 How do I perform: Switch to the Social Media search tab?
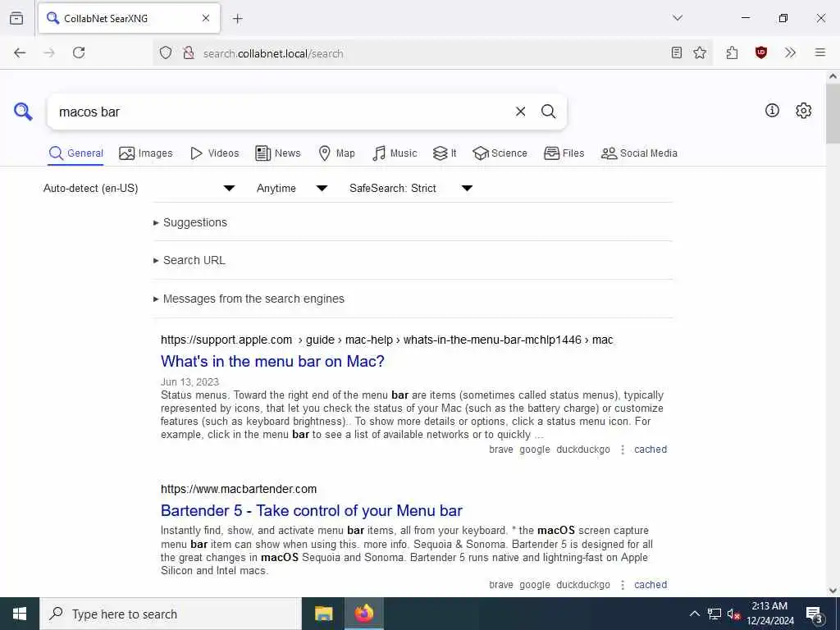click(639, 153)
